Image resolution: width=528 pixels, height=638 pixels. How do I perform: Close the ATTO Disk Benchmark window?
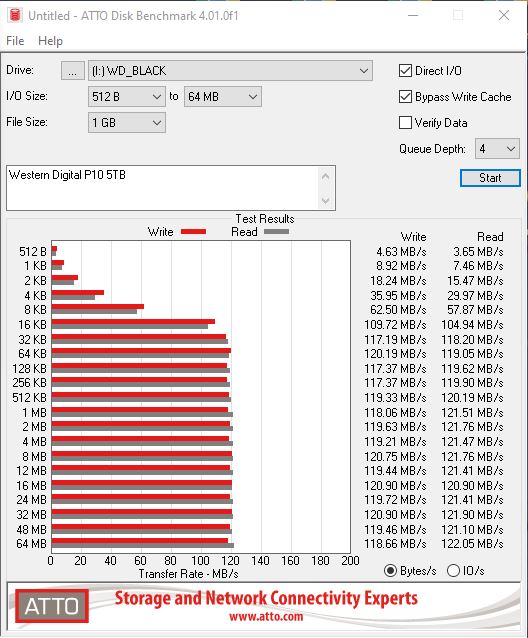(504, 15)
